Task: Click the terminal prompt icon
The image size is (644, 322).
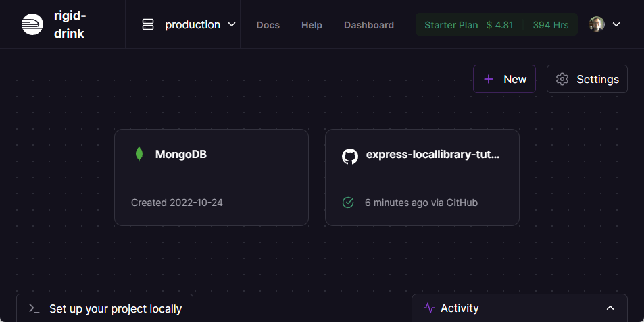Action: pyautogui.click(x=34, y=308)
